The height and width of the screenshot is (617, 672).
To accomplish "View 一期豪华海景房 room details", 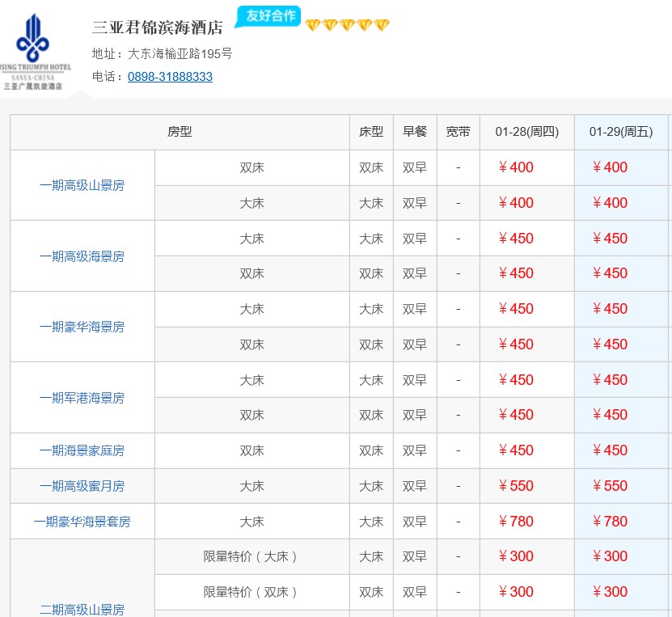I will point(82,327).
